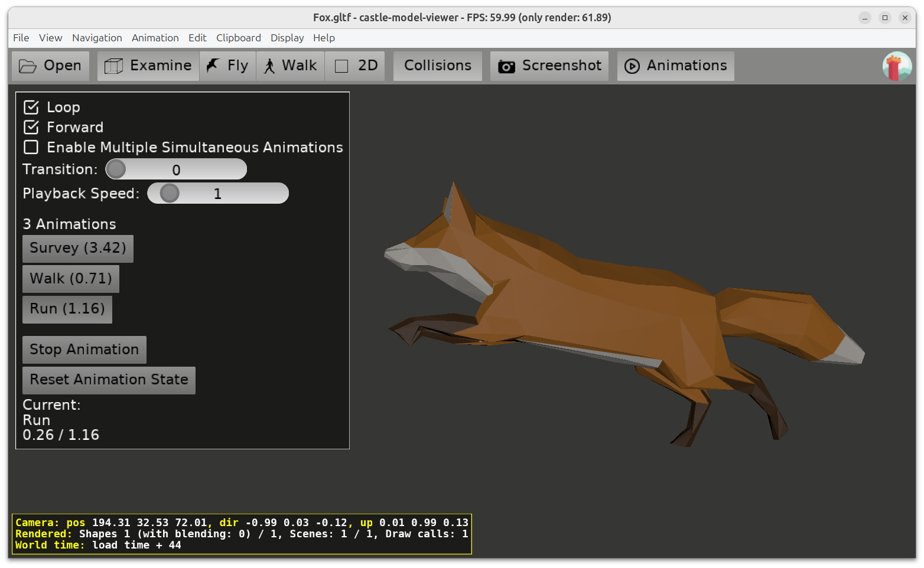Open the Clipboard menu dropdown
Image resolution: width=924 pixels, height=568 pixels.
click(238, 38)
